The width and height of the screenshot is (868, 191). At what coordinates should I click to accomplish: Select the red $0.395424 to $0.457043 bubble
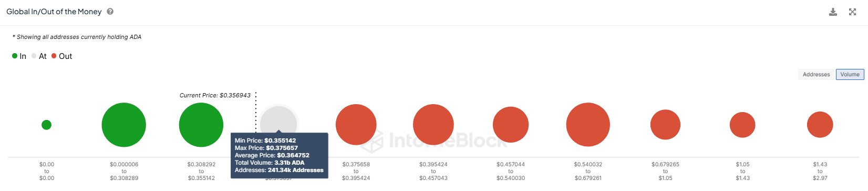coord(433,125)
